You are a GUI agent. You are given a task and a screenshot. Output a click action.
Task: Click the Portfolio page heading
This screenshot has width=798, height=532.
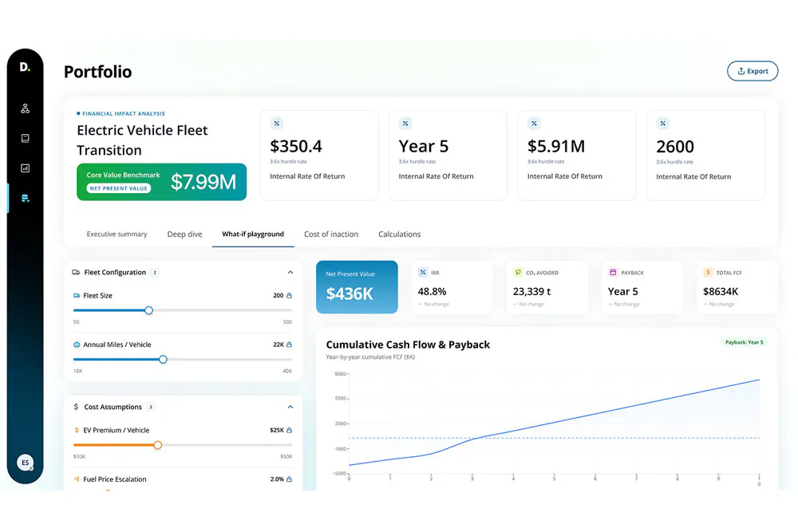(97, 72)
